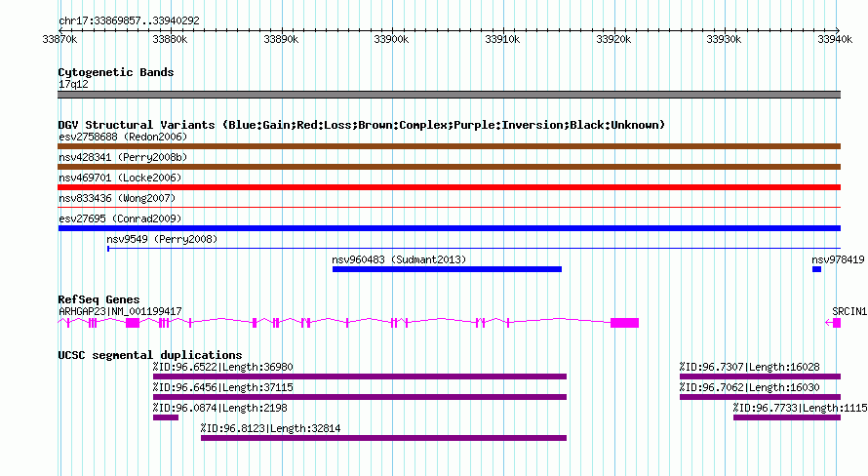Click the 33880k ruler tick label
The image size is (868, 476).
click(170, 39)
